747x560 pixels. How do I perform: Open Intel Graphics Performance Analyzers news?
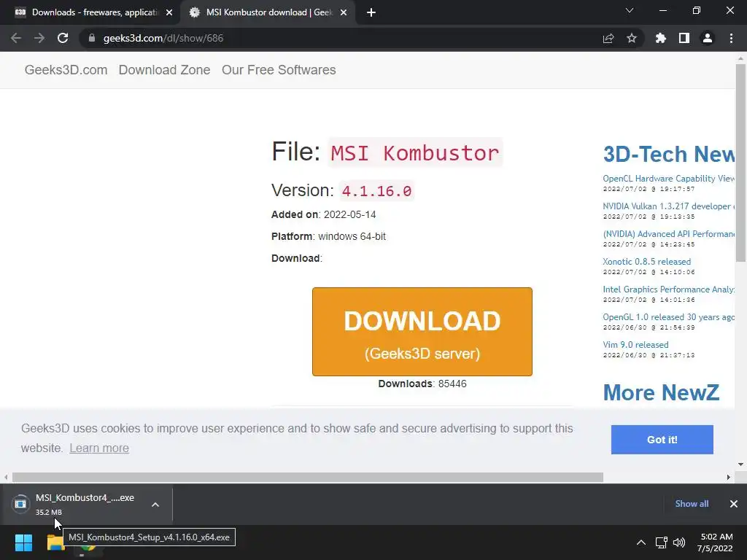click(669, 289)
